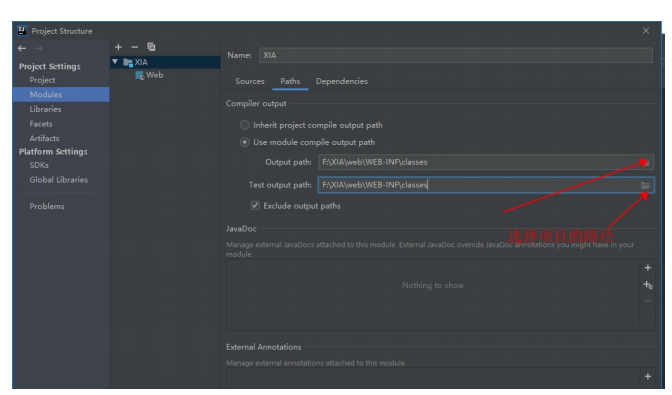This screenshot has width=672, height=395.
Task: Click into the Test output path field
Action: tap(479, 185)
